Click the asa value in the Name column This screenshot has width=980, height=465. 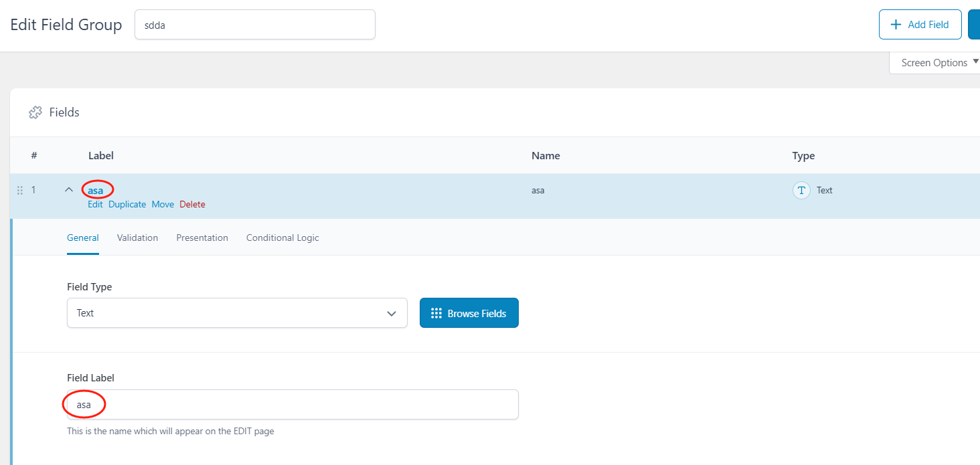tap(538, 191)
